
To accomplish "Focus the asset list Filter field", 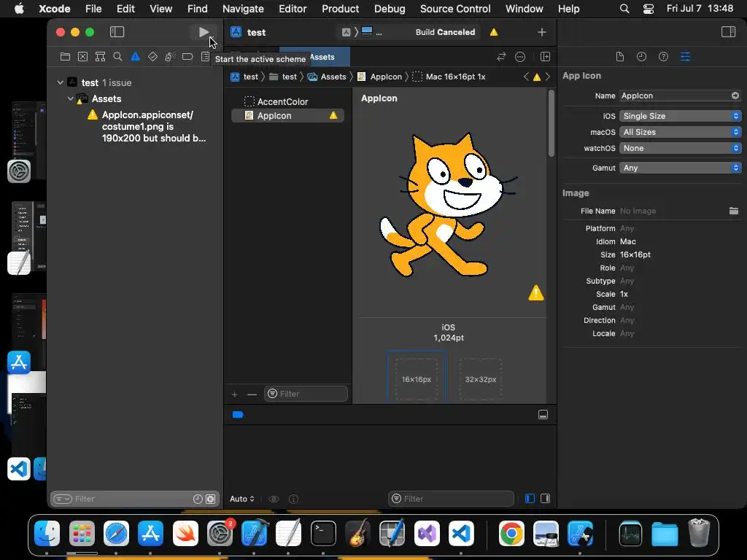I will click(x=306, y=394).
